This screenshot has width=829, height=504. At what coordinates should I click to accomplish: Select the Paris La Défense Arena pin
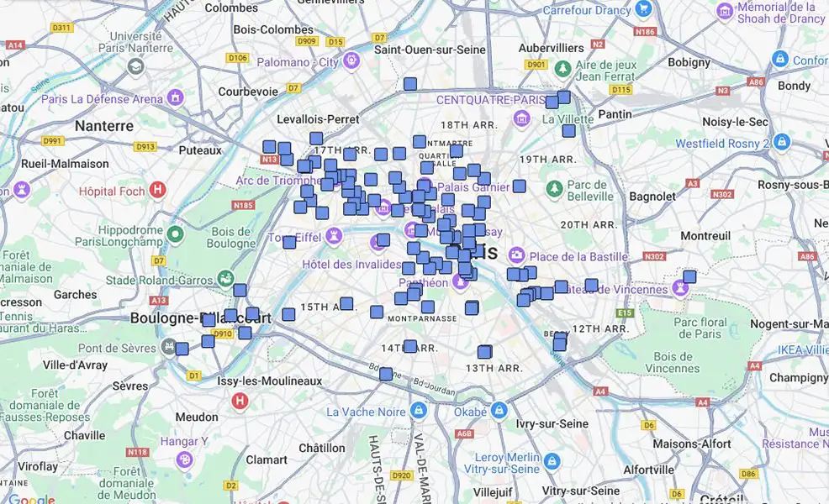(x=175, y=98)
